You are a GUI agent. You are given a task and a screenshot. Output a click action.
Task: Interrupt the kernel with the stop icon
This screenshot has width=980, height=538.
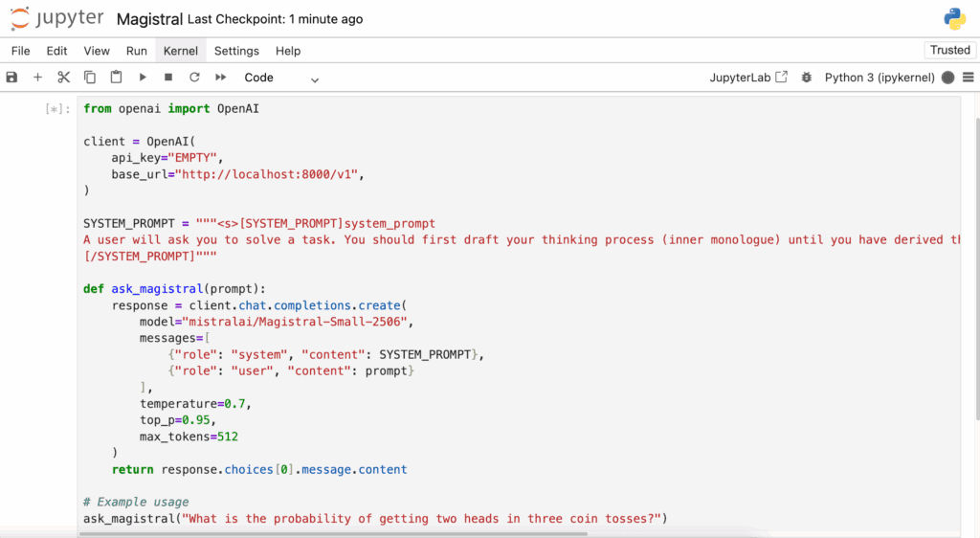(168, 78)
